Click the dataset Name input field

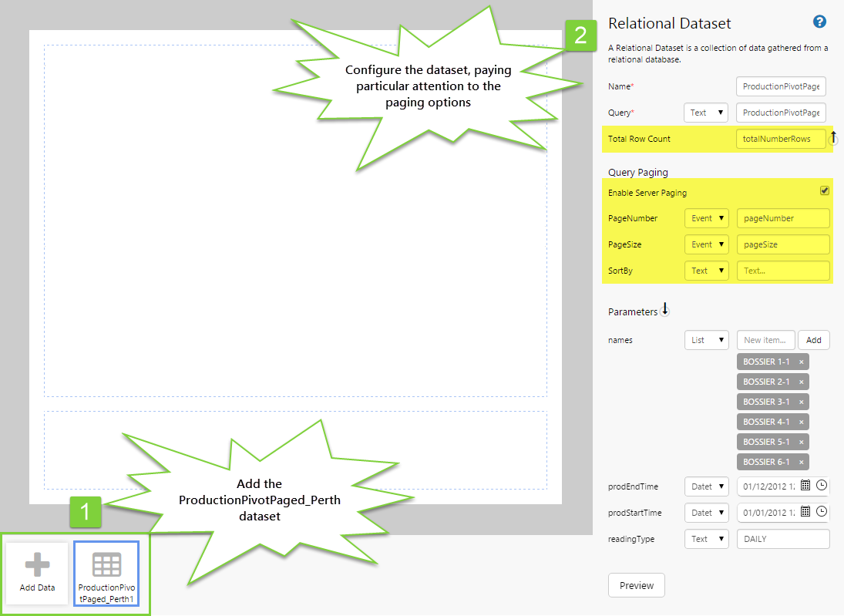[x=781, y=86]
